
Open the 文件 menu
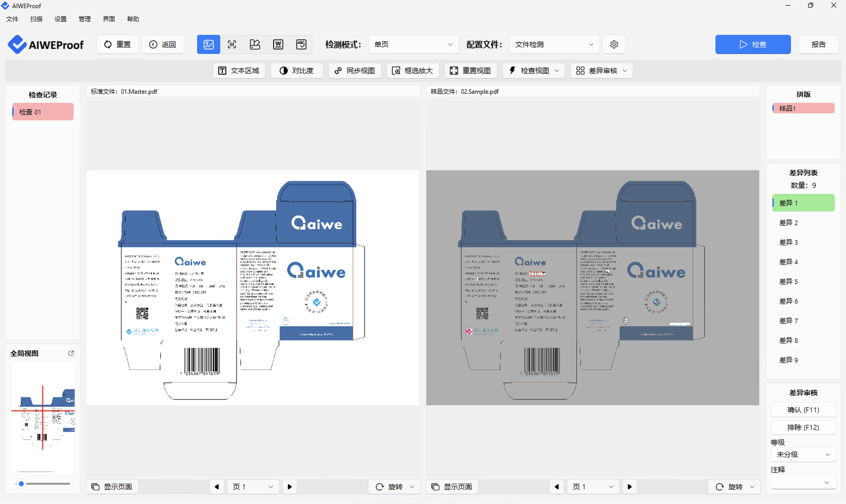click(x=12, y=19)
